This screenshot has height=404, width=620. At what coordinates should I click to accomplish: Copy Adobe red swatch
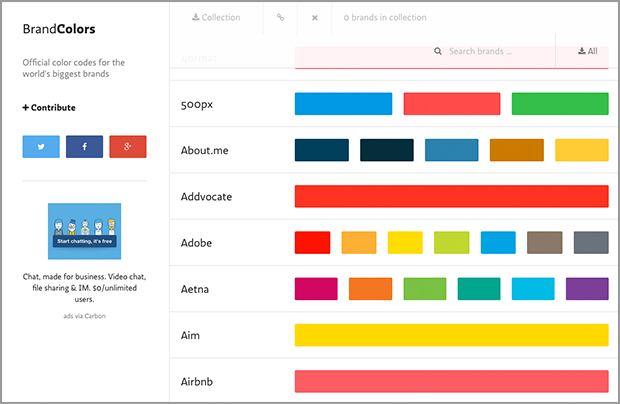pos(312,243)
